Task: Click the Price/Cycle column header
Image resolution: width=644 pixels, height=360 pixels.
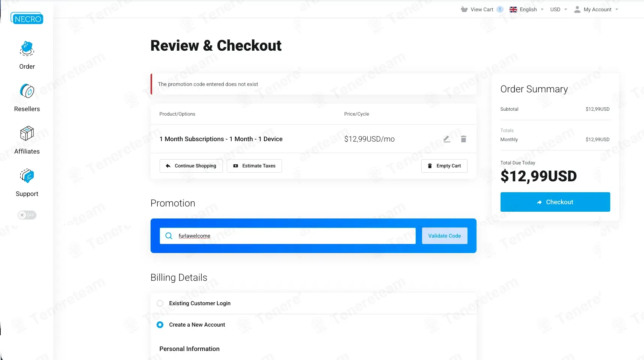Action: click(357, 114)
